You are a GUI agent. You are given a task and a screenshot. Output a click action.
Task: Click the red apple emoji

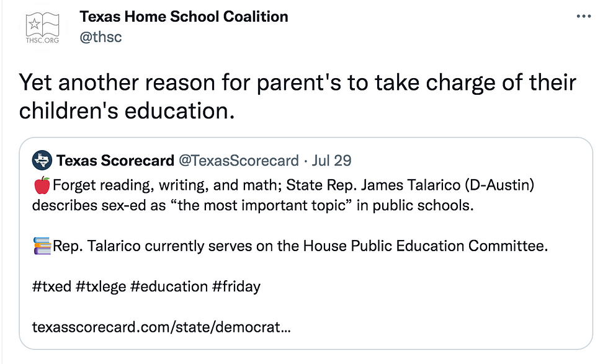42,185
